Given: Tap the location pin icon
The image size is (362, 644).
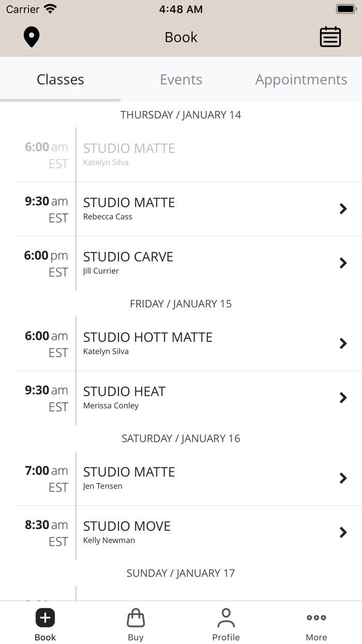Looking at the screenshot, I should [x=32, y=37].
